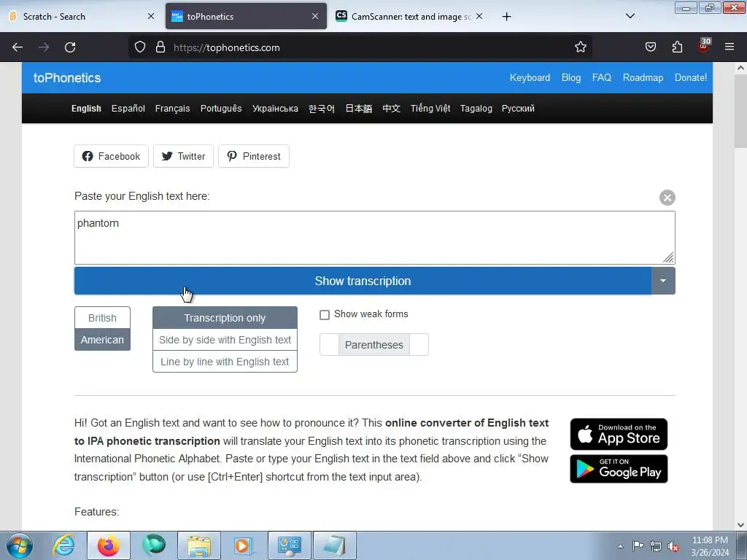
Task: Reload the toPhonetics page
Action: pos(70,47)
